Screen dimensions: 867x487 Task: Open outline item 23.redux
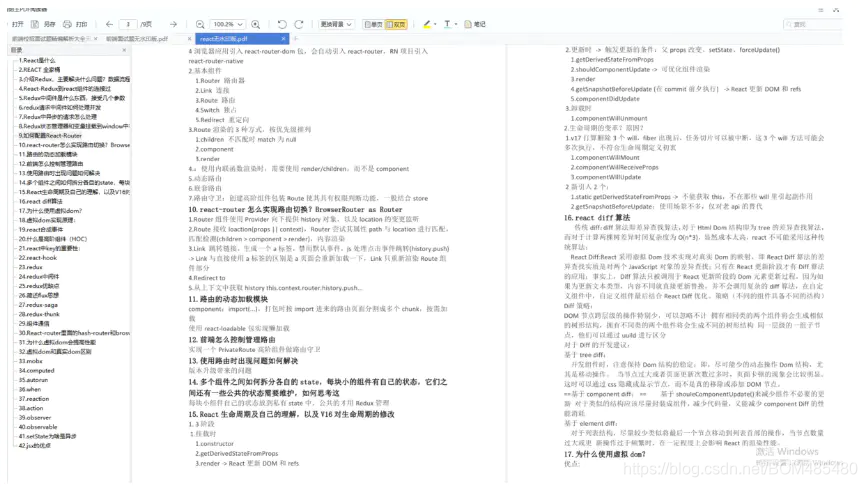(x=30, y=268)
